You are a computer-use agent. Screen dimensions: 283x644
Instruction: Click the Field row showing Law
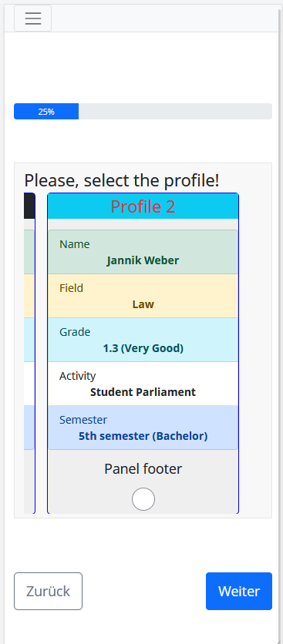click(143, 296)
